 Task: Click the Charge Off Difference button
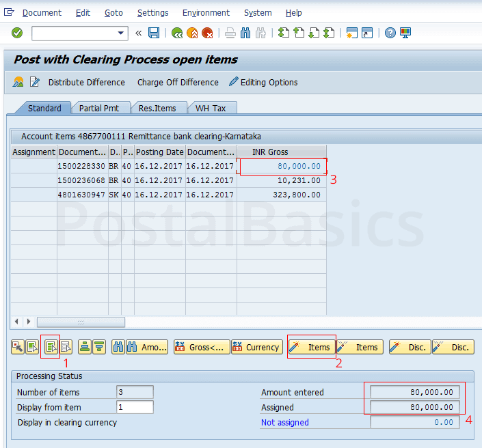tap(178, 82)
